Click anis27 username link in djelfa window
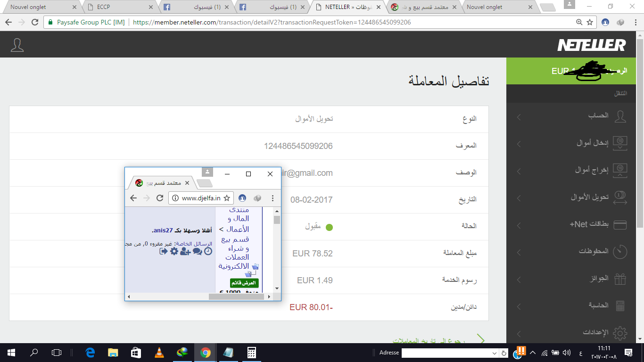This screenshot has height=362, width=644. pos(163,230)
